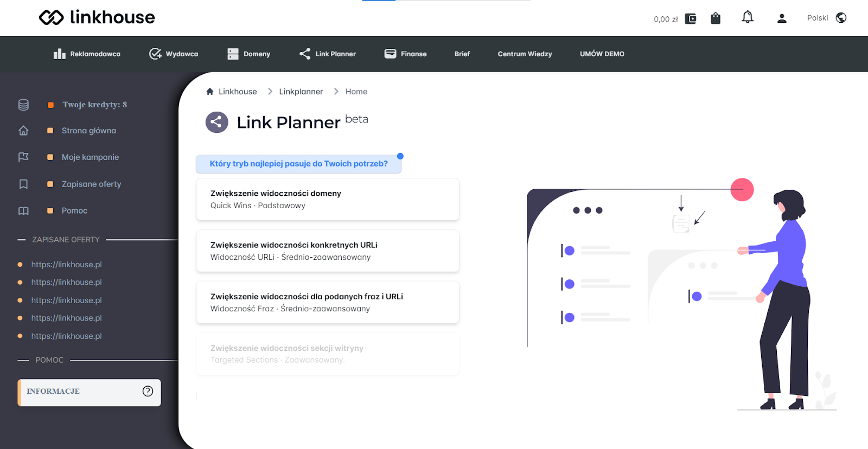This screenshot has width=868, height=449.
Task: Click the POMOC section header
Action: (x=49, y=360)
